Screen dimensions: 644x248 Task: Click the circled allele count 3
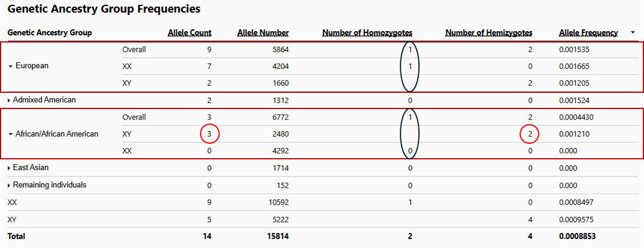209,134
